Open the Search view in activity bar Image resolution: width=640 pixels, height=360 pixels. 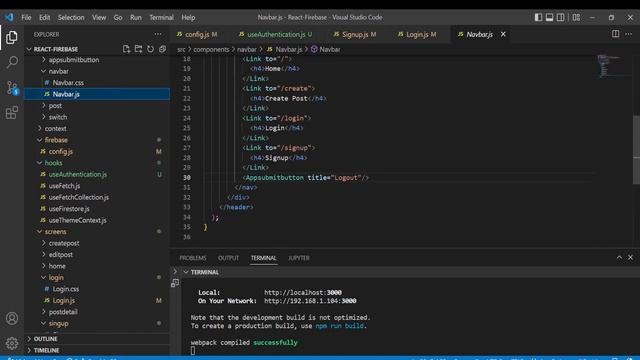pyautogui.click(x=12, y=62)
